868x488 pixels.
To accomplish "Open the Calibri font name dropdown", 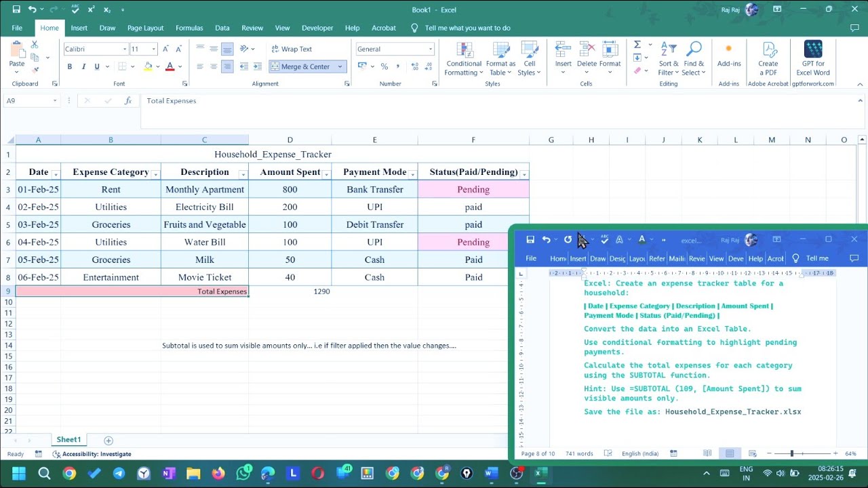I will tap(125, 49).
